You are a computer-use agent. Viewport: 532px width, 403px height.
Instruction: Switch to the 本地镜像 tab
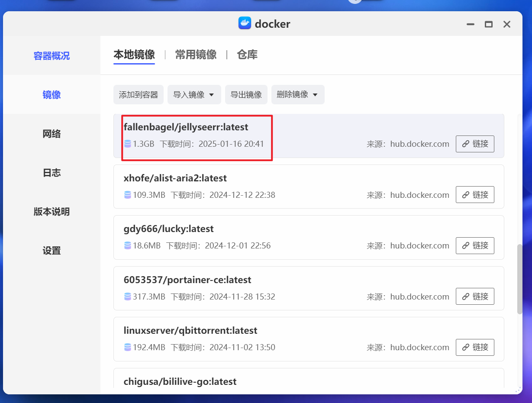134,55
